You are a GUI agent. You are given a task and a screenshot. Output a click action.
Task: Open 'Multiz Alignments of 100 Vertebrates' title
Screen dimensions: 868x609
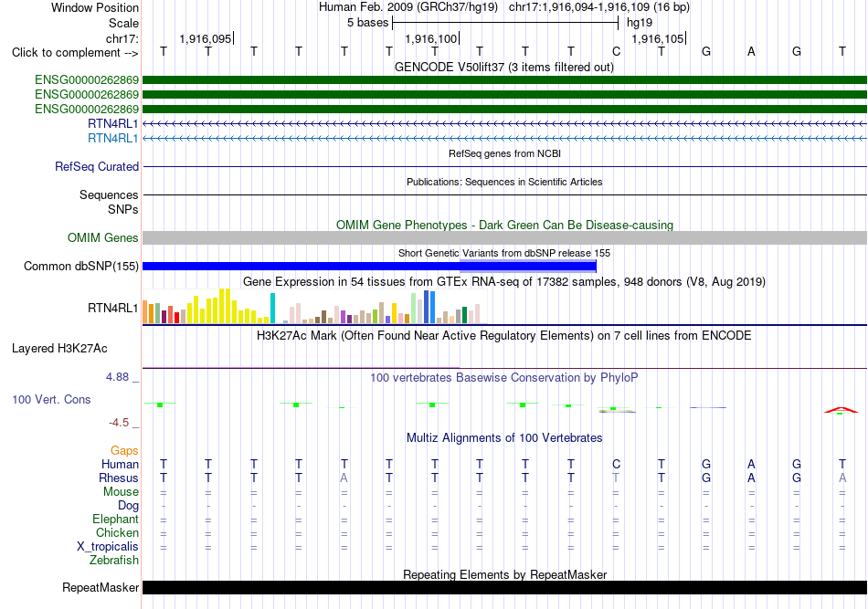coord(504,438)
